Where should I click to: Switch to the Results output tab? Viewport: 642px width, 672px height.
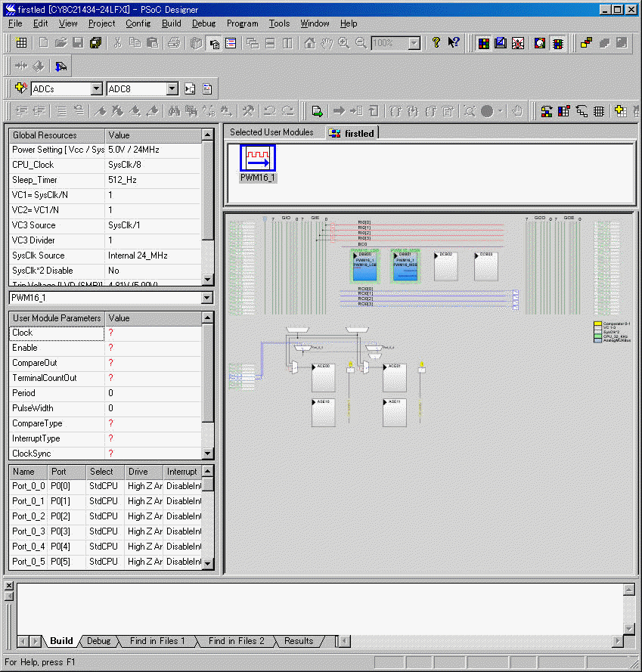tap(299, 641)
